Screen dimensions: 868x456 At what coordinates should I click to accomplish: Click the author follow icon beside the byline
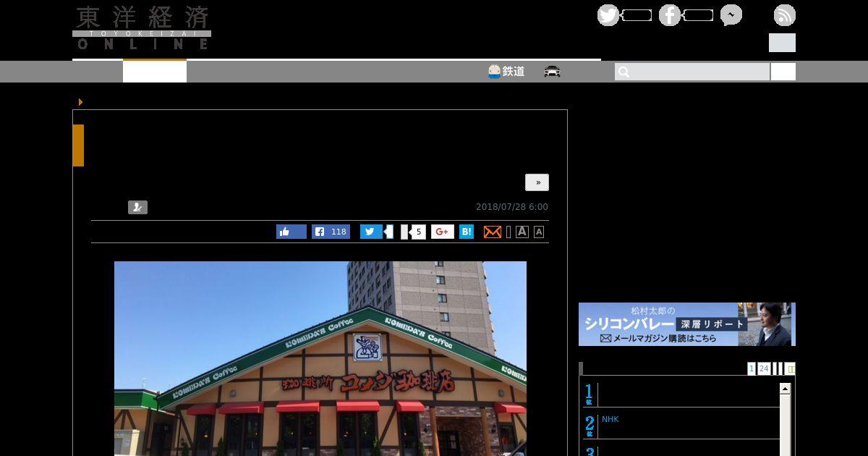coord(137,207)
